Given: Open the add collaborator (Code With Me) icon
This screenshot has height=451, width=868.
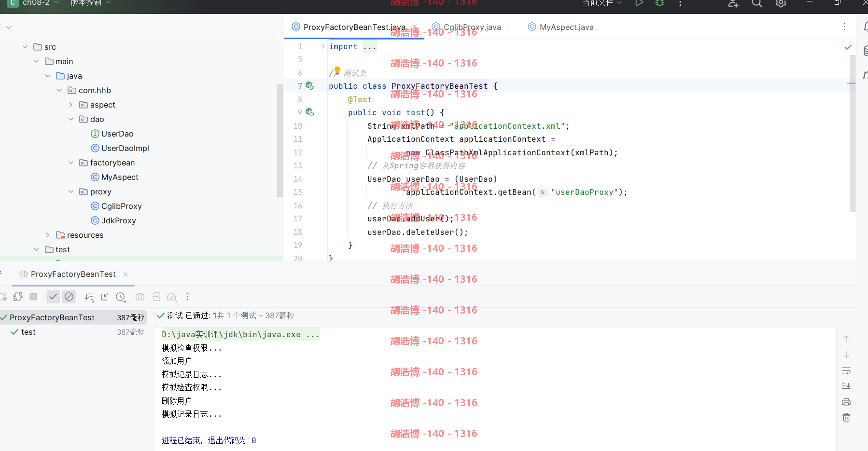Looking at the screenshot, I should click(733, 3).
